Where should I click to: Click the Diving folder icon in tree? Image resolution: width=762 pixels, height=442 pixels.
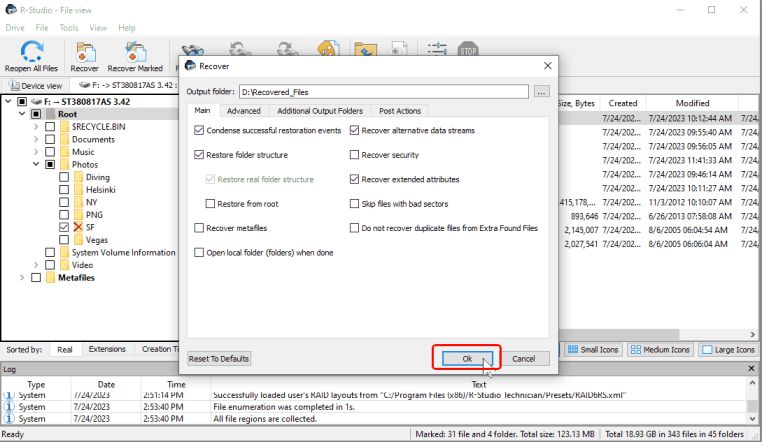point(78,177)
